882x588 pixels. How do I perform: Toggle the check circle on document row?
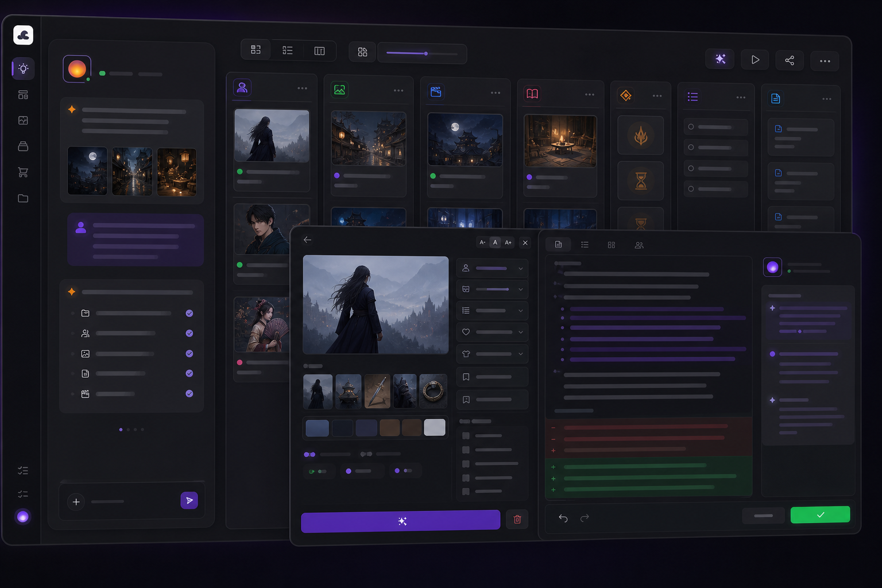189,373
